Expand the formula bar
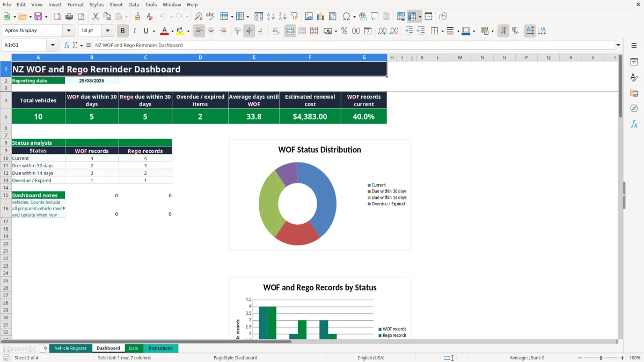Image resolution: width=644 pixels, height=362 pixels. 618,46
